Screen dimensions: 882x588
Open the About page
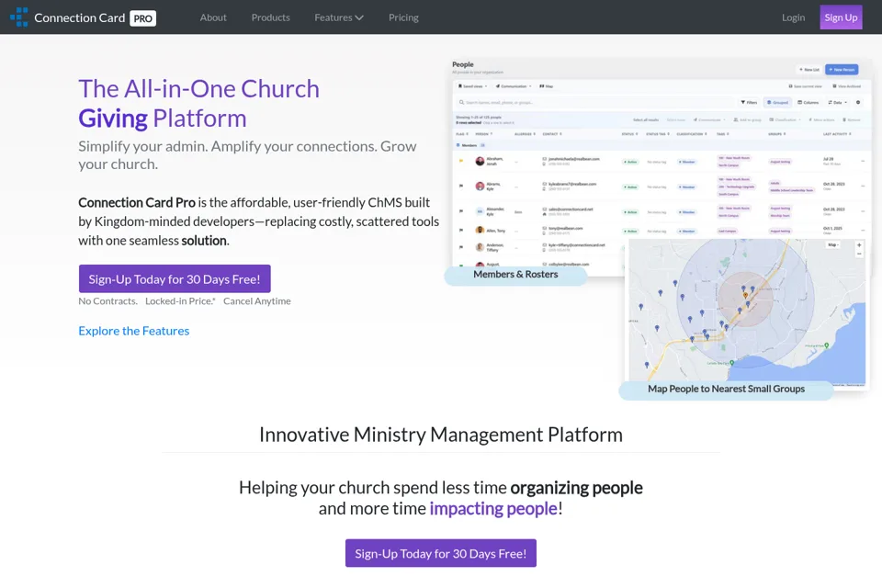[213, 17]
